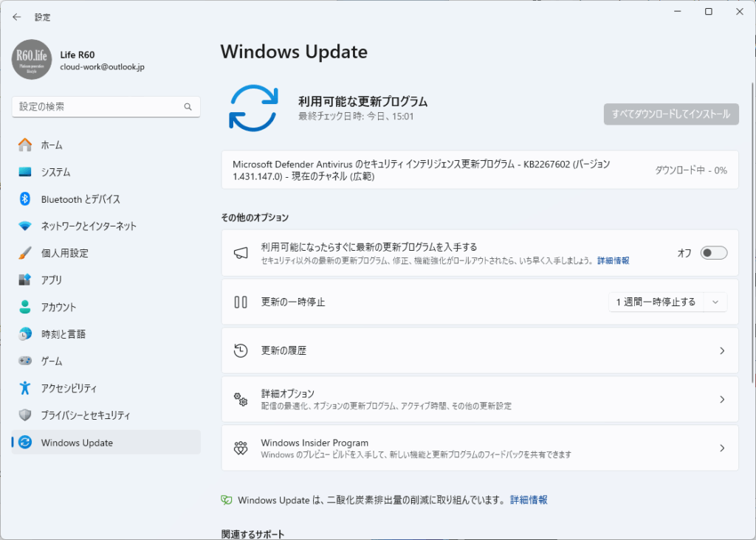The width and height of the screenshot is (756, 540).
Task: Click the Bluetooth icon in the sidebar
Action: (25, 199)
